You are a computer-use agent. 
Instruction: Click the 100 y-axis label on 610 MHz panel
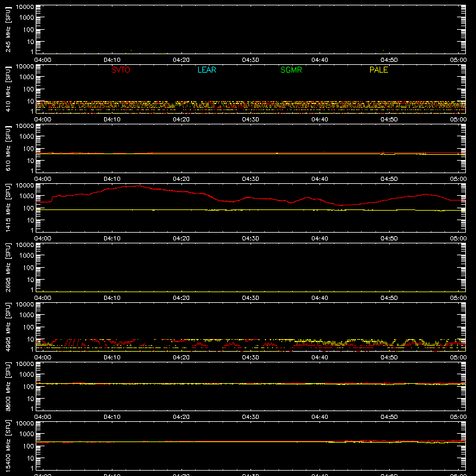(28, 149)
